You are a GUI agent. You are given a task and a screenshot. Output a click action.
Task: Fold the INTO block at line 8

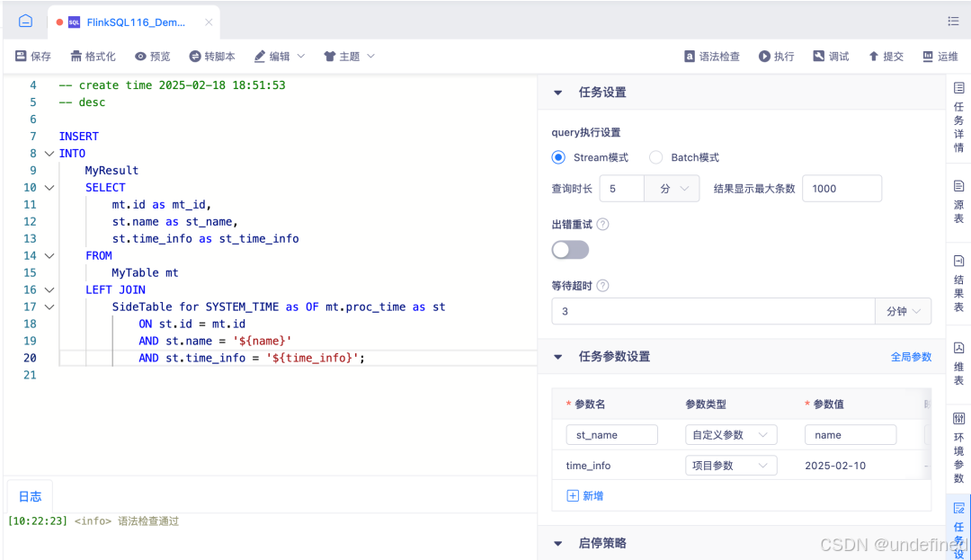click(49, 154)
